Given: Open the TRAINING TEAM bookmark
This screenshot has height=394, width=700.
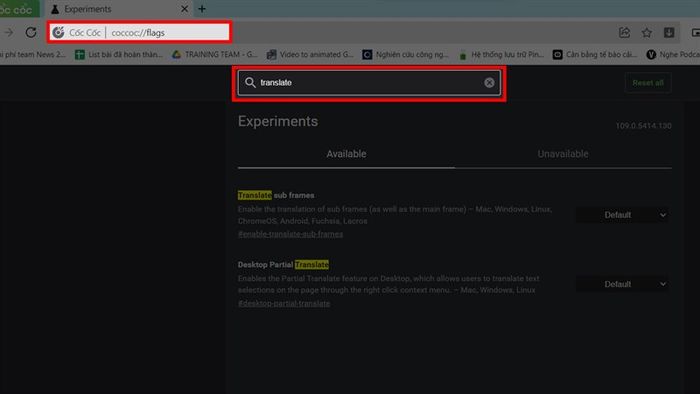Looking at the screenshot, I should point(215,54).
